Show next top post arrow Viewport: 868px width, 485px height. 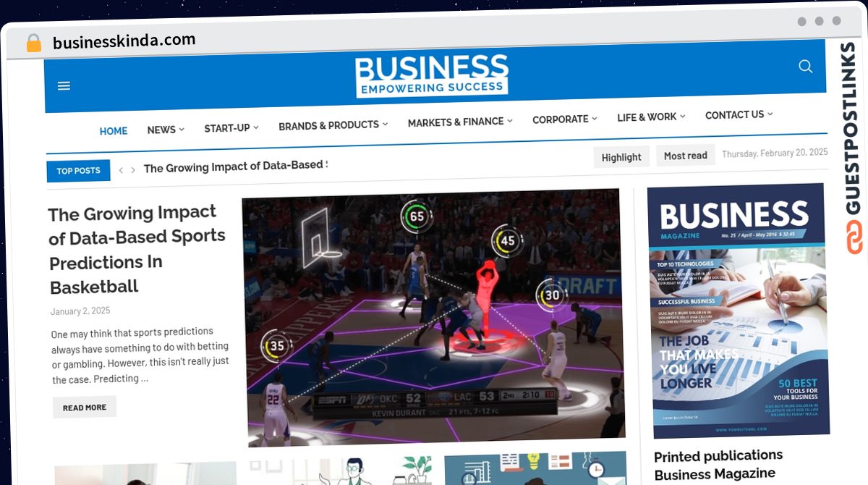point(133,170)
